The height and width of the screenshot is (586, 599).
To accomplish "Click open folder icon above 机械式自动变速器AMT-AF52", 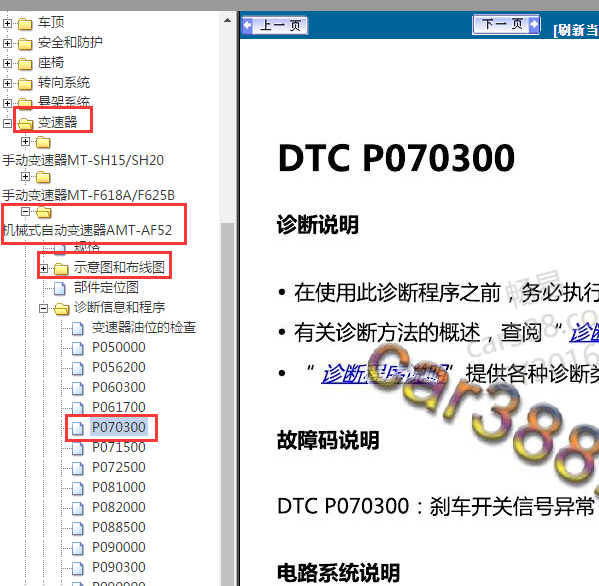I will pos(44,212).
